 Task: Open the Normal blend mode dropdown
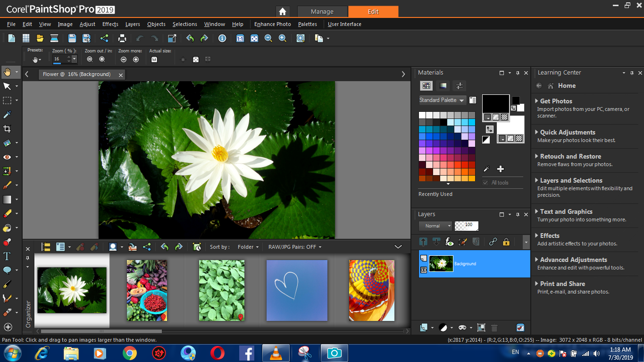pos(435,226)
